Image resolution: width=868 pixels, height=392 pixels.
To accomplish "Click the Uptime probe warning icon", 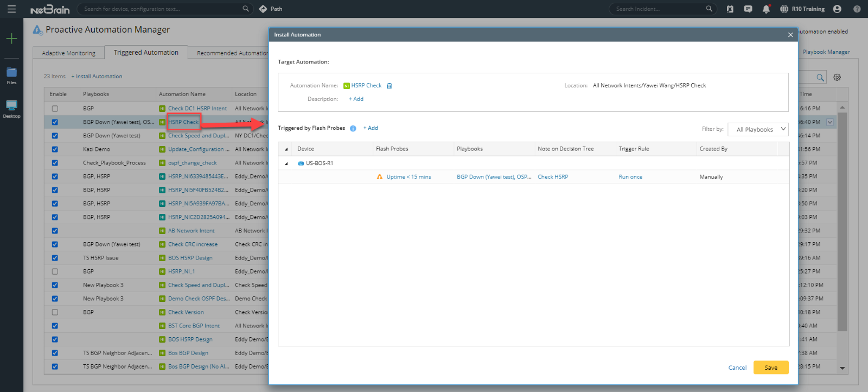I will pos(380,177).
